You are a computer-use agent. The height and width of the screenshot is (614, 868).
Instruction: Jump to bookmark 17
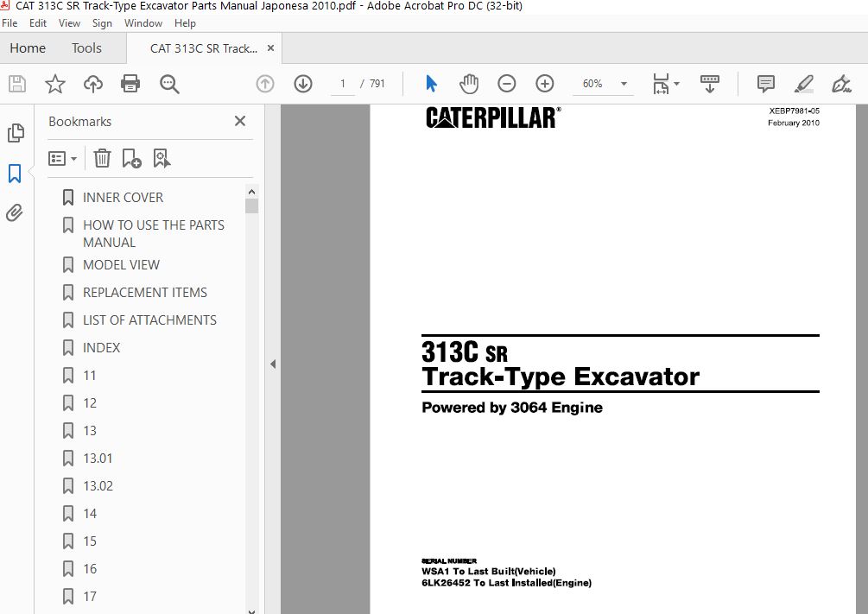click(x=89, y=597)
